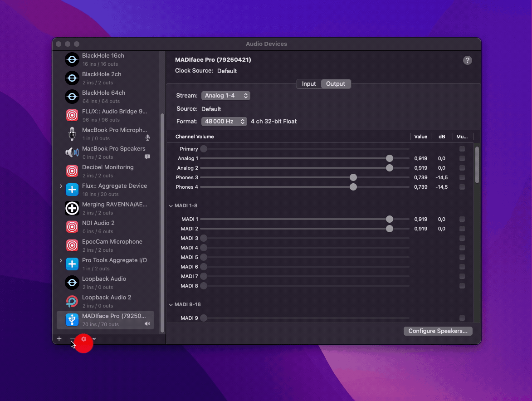Viewport: 532px width, 401px height.
Task: Select the FLUX:: Audio Bridge device icon
Action: point(72,115)
